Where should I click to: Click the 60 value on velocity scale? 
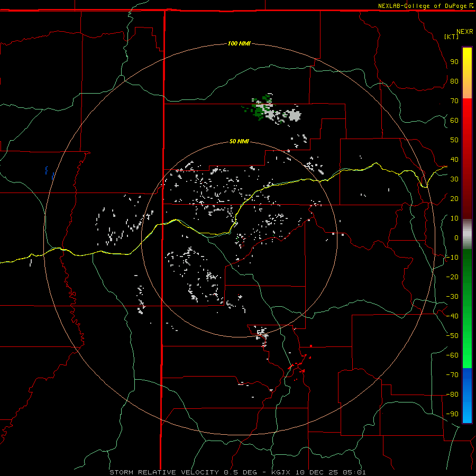pyautogui.click(x=454, y=120)
